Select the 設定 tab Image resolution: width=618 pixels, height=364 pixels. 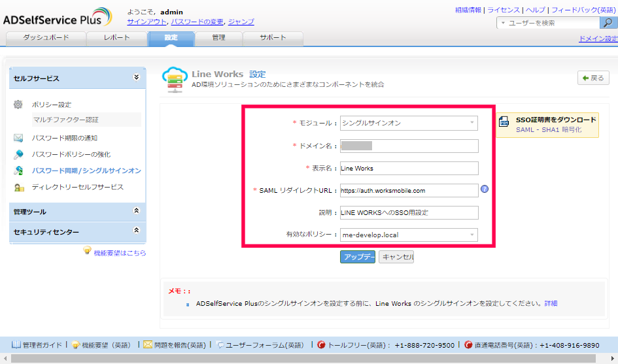coord(171,38)
